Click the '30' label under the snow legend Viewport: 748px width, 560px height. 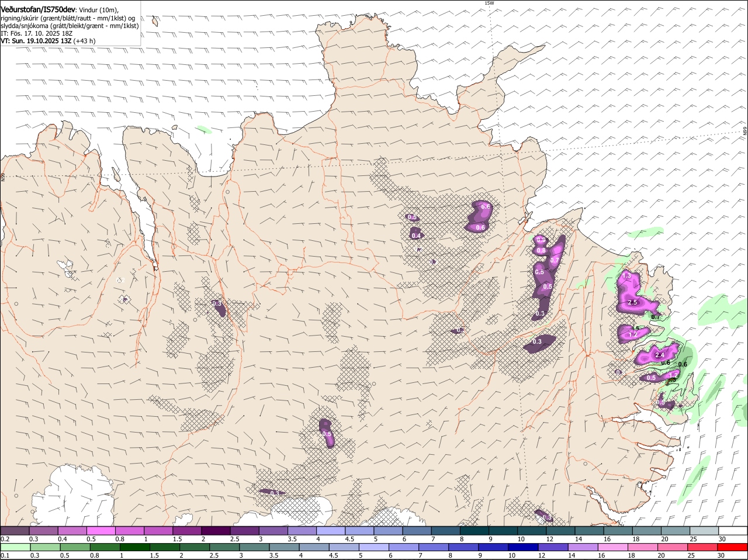click(x=722, y=539)
